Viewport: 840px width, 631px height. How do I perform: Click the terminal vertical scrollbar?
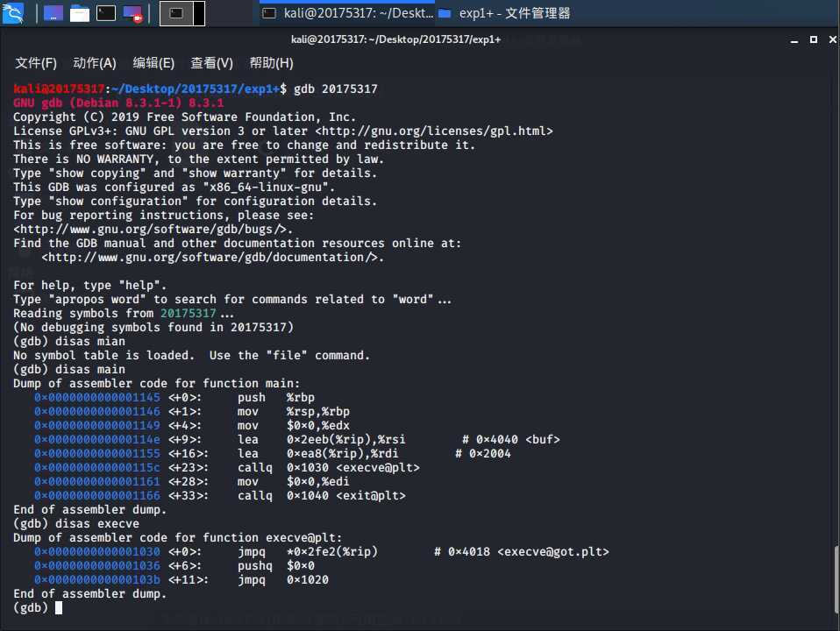(836, 579)
